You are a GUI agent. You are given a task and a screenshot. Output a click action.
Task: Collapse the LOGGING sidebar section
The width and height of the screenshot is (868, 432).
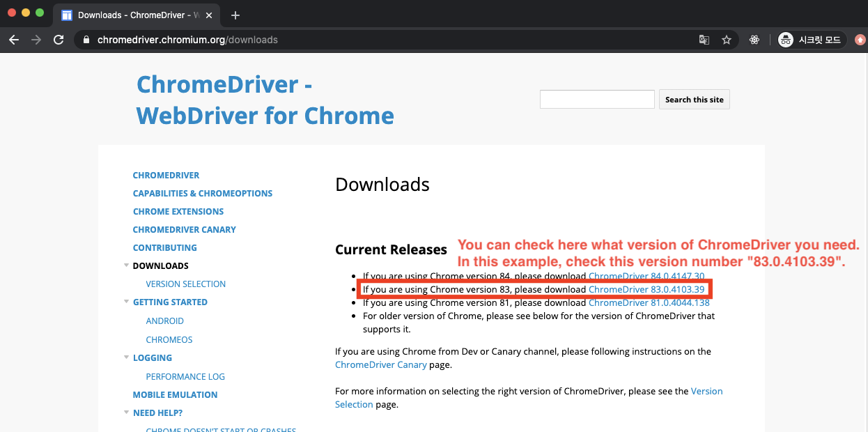126,357
